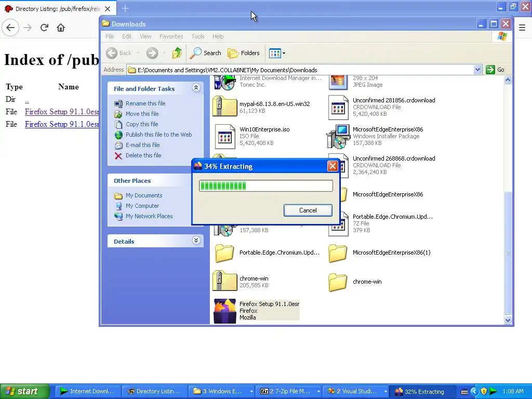The width and height of the screenshot is (532, 399).
Task: Open first Firefox Setup 91.1.0esr link
Action: (x=62, y=112)
